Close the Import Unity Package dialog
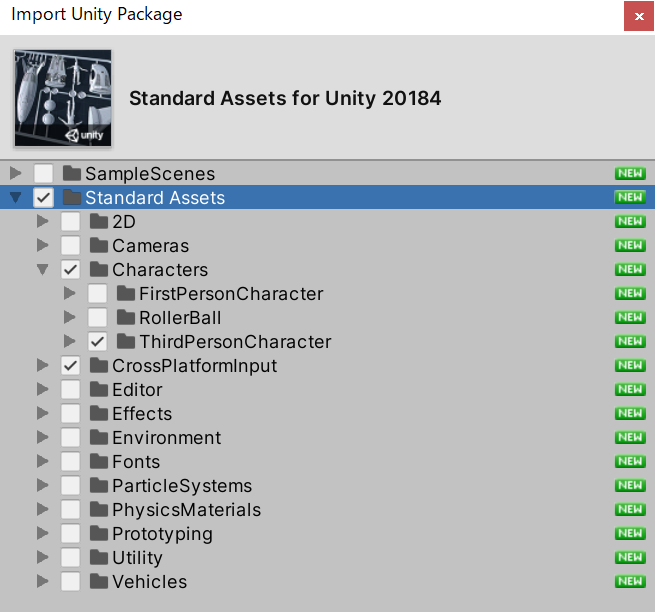655x612 pixels. point(639,16)
